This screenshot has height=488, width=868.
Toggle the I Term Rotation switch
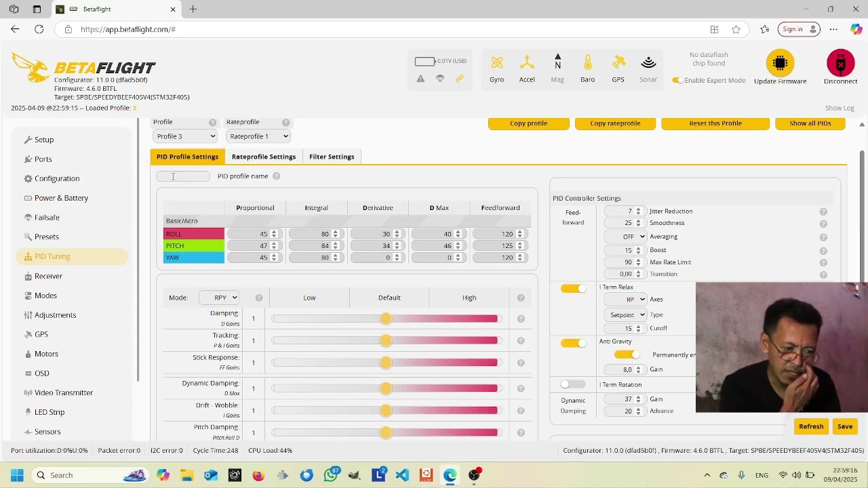pos(573,385)
